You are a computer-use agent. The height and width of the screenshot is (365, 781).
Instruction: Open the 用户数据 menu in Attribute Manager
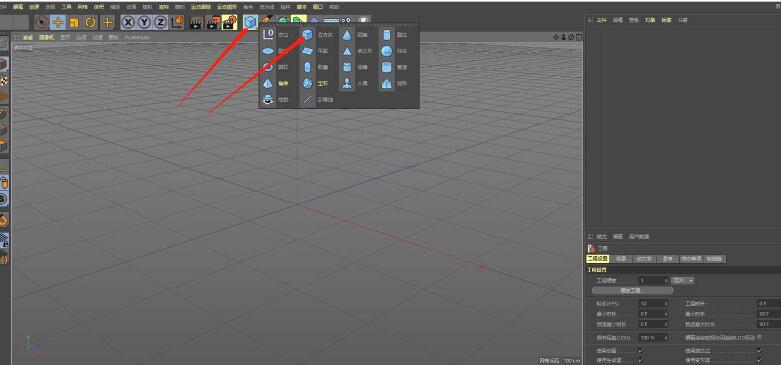[x=639, y=237]
